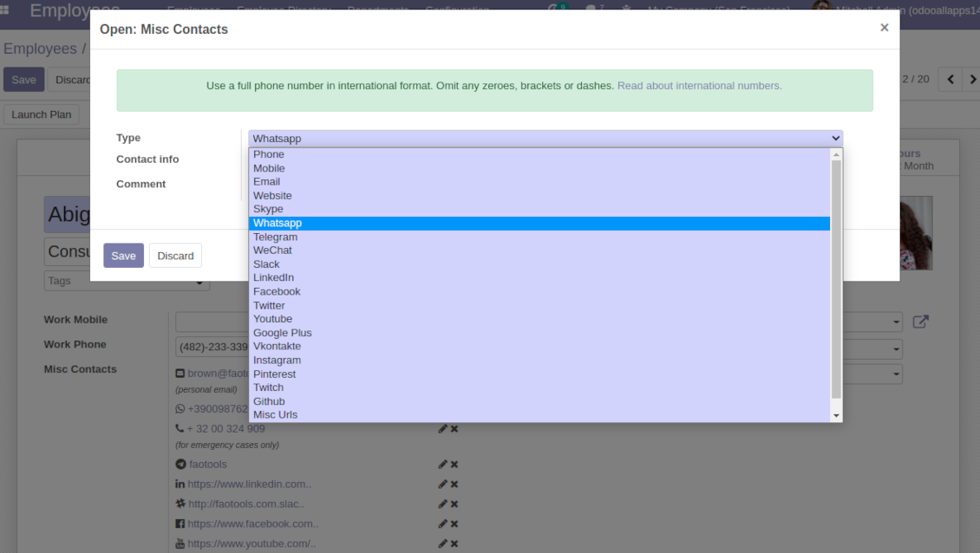Choose Email in the Type dropdown
The width and height of the screenshot is (980, 553).
click(539, 182)
